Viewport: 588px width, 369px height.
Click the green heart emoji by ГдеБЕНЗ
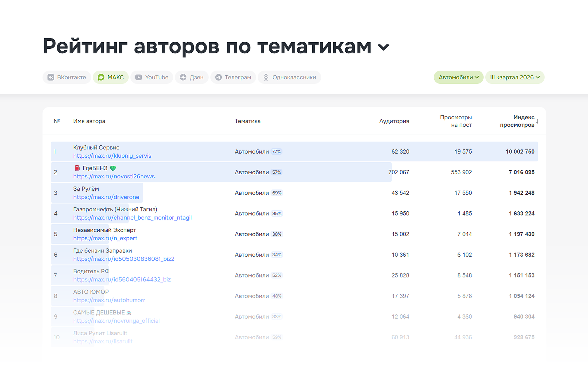113,168
